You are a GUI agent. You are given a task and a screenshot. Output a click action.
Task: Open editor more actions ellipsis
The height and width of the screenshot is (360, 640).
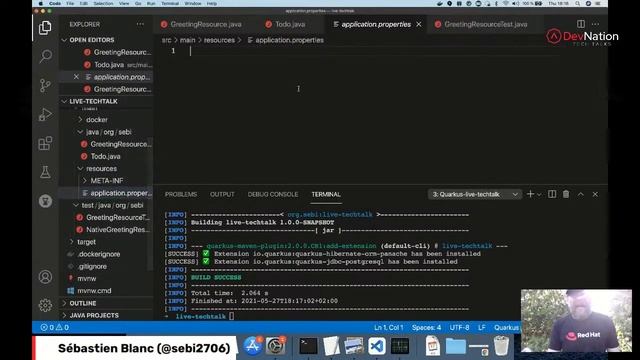[x=596, y=24]
